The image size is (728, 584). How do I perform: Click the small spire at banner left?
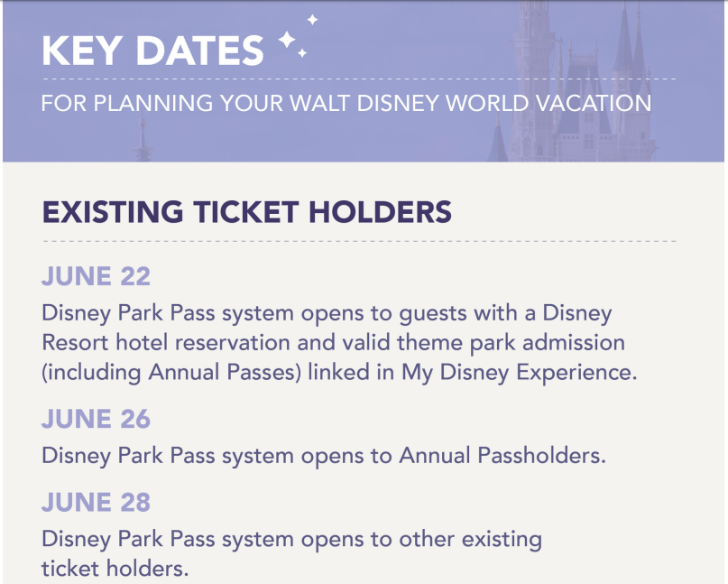coord(143,138)
